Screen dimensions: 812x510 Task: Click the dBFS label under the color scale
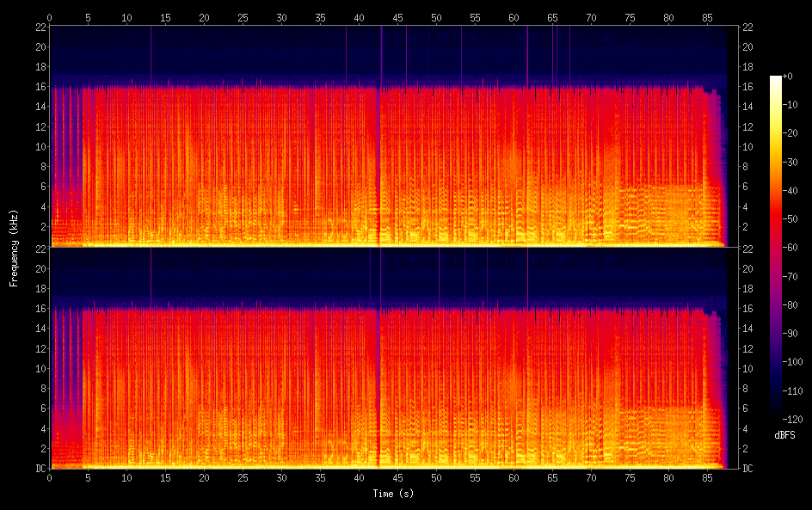(x=784, y=435)
